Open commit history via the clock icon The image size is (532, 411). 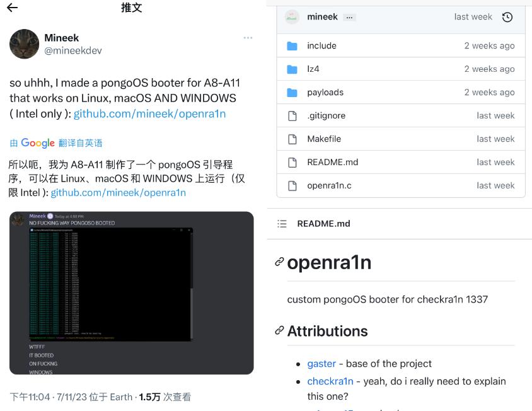click(x=508, y=17)
